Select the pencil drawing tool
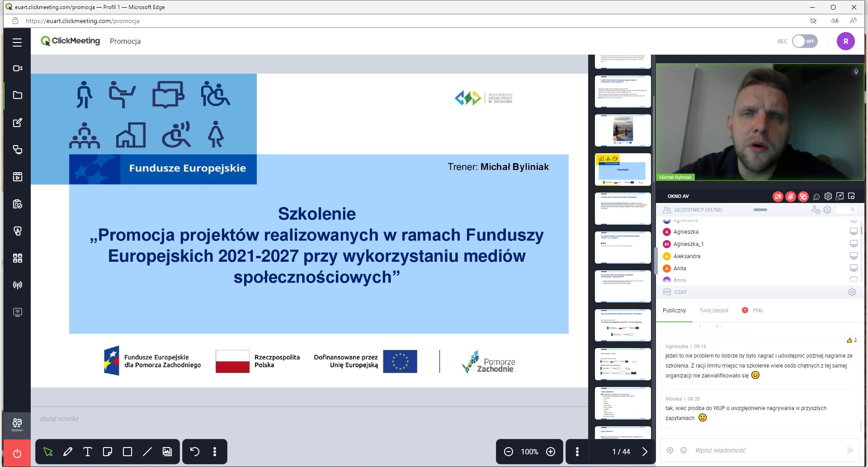This screenshot has width=868, height=467. click(x=68, y=452)
